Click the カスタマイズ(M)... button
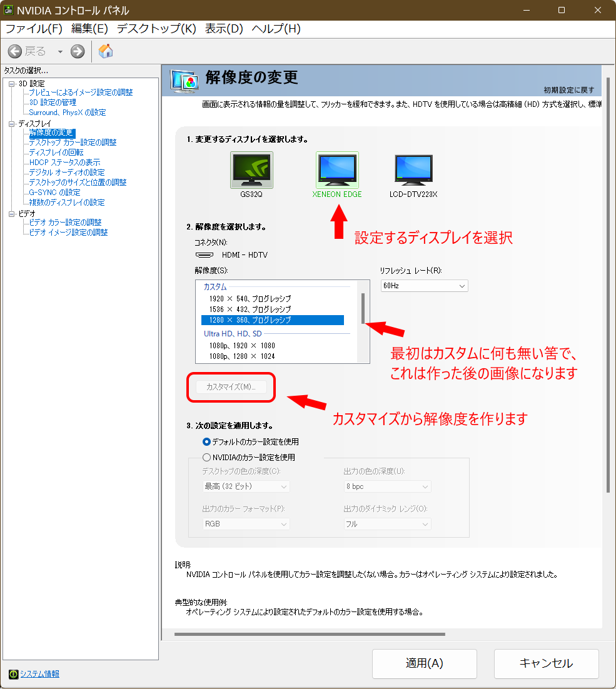The width and height of the screenshot is (616, 689). [231, 387]
